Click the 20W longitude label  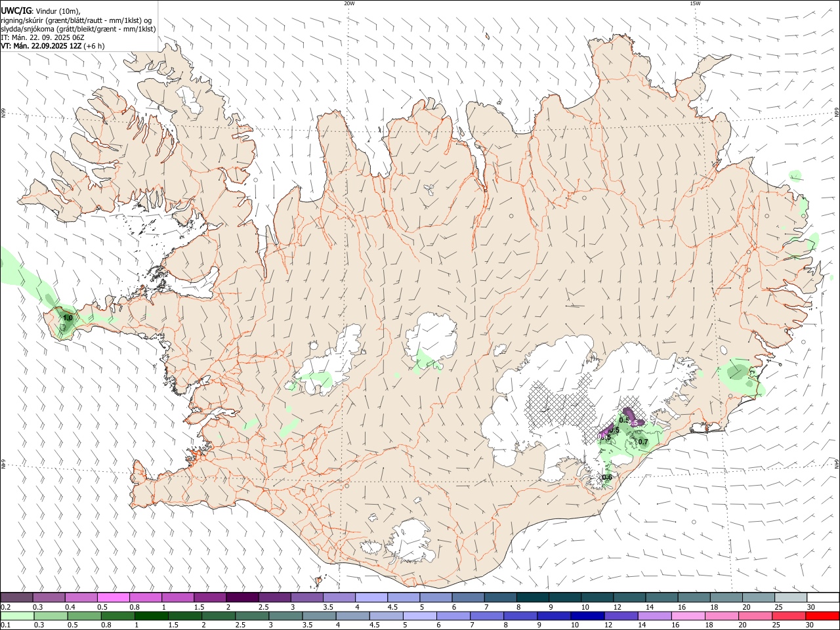349,3
